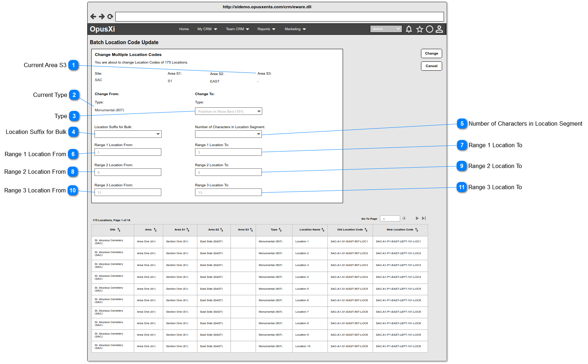Open the Reports menu
588x364 pixels.
(267, 29)
